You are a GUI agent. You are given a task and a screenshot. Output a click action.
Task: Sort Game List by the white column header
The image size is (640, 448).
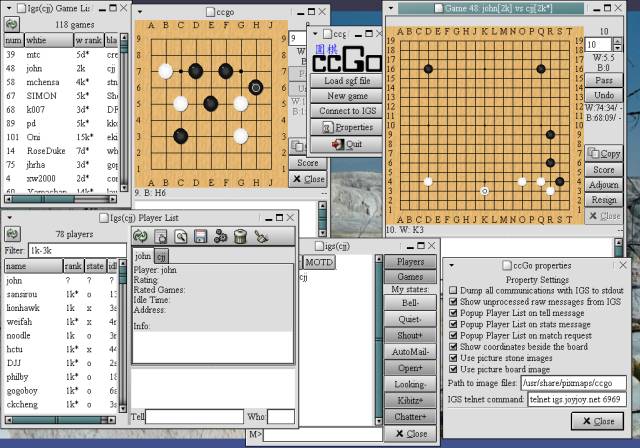pos(49,40)
